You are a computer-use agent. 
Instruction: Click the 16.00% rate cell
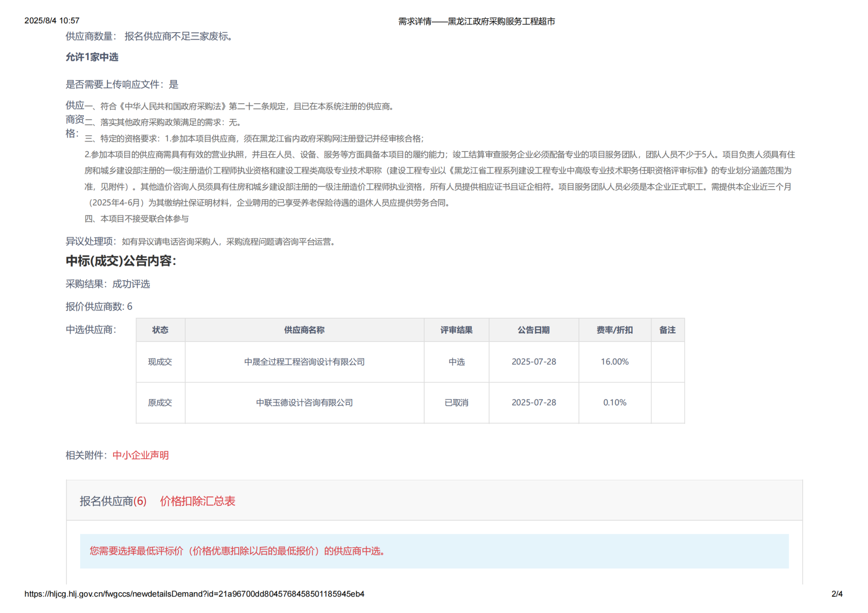click(x=614, y=362)
